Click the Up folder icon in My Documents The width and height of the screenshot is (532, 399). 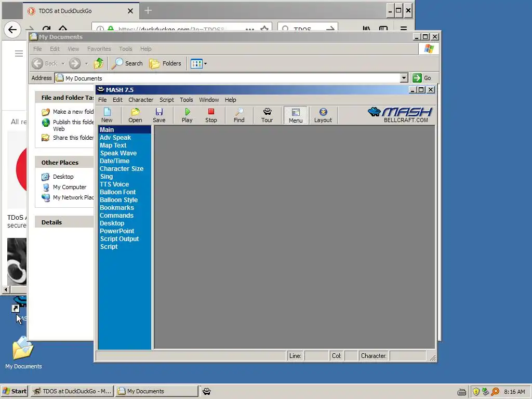point(99,63)
